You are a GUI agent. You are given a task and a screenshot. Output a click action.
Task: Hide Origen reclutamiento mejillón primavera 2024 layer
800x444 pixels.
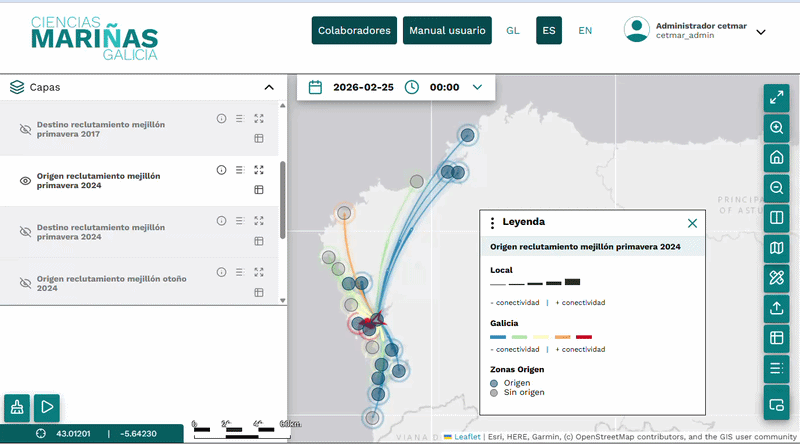point(26,181)
